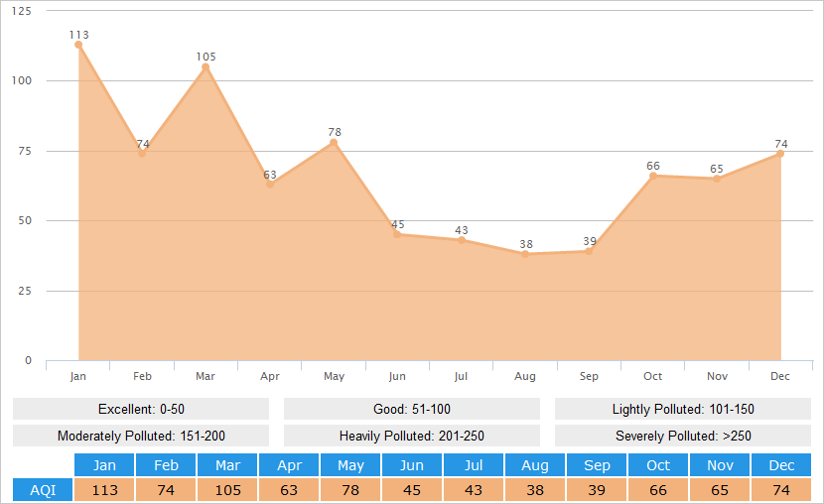Select the Lightly Polluted: 101-150 legend box

point(683,409)
